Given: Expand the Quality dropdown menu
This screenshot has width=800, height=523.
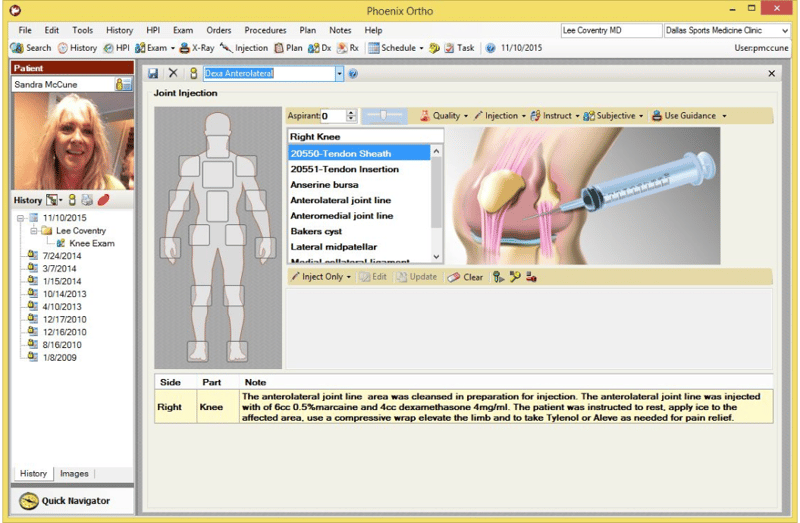Looking at the screenshot, I should point(446,115).
